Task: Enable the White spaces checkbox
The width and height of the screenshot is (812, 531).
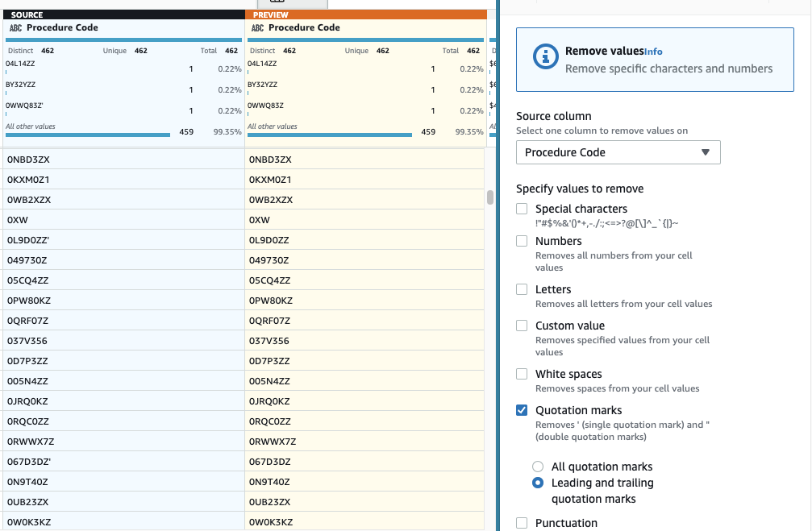Action: [522, 374]
